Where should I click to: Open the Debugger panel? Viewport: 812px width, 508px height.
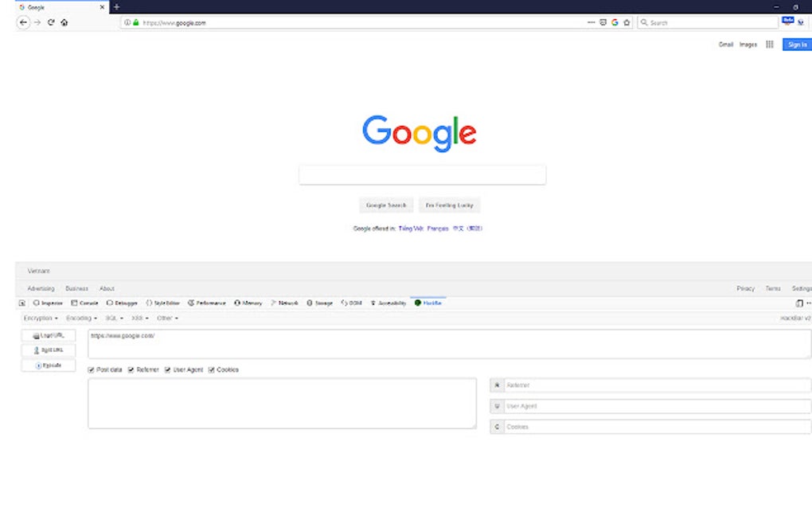[121, 303]
